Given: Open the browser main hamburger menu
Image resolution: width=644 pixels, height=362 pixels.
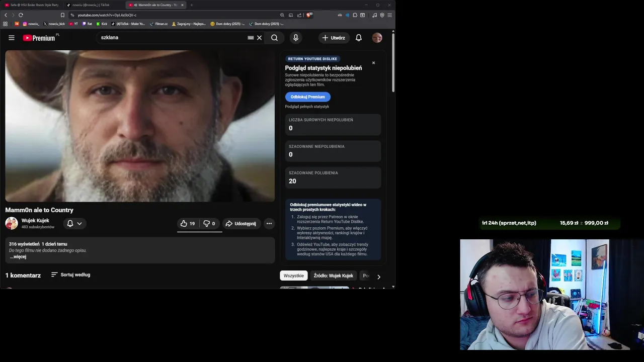Looking at the screenshot, I should tap(390, 15).
